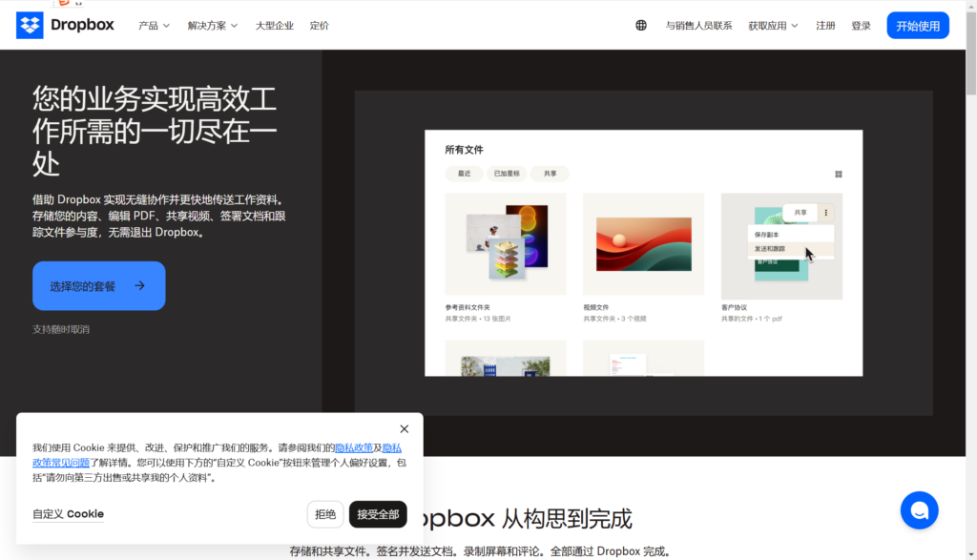Open the globe language selector
The width and height of the screenshot is (977, 560).
(x=641, y=26)
